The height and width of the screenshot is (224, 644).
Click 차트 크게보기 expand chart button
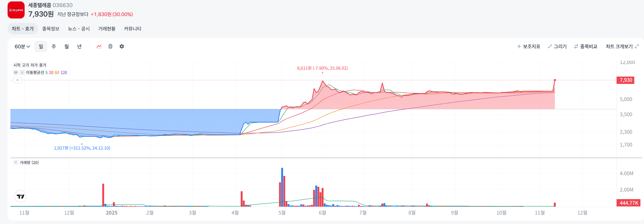[x=622, y=46]
